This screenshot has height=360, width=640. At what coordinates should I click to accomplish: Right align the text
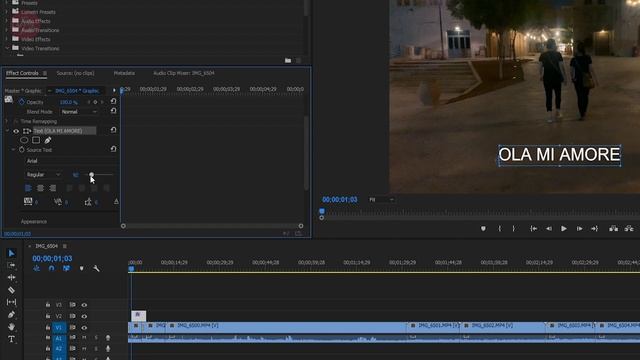[x=53, y=188]
